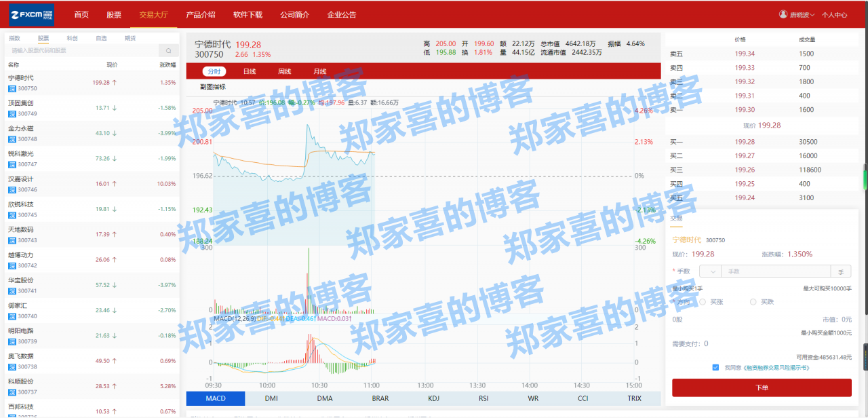Click the 深 badge next to 300743

[x=12, y=240]
